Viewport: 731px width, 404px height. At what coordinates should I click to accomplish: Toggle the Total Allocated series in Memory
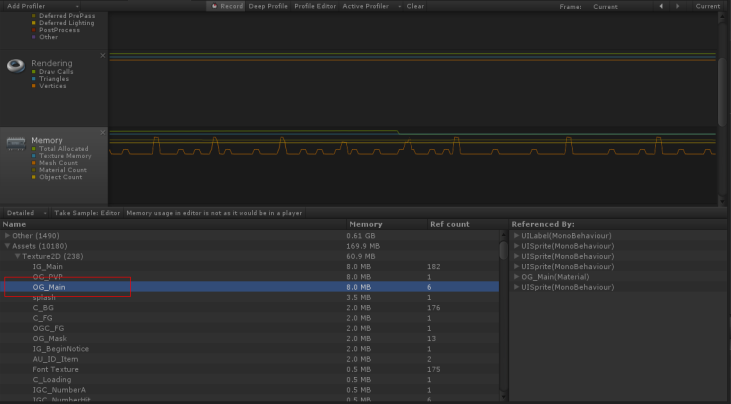34,149
